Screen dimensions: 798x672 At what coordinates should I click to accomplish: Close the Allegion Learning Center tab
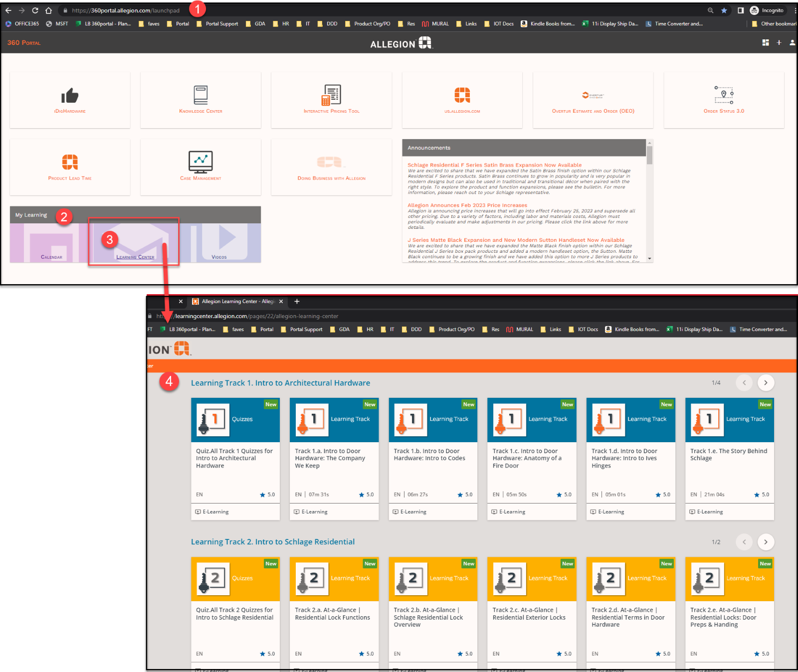pyautogui.click(x=281, y=302)
